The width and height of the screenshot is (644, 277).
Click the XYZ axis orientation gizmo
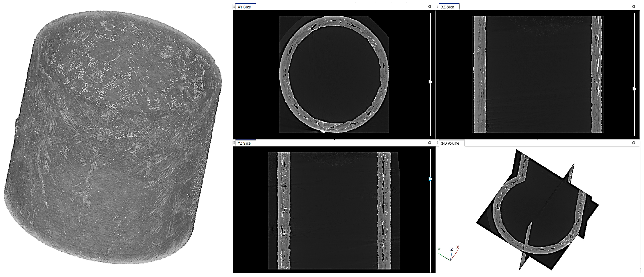449,254
